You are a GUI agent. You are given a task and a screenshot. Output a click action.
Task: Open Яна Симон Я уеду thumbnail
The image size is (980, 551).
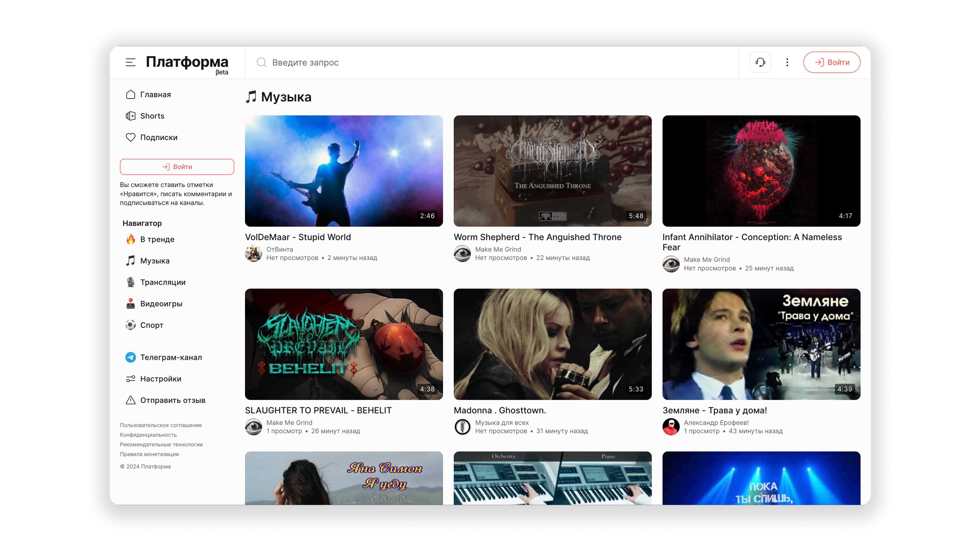click(x=344, y=478)
